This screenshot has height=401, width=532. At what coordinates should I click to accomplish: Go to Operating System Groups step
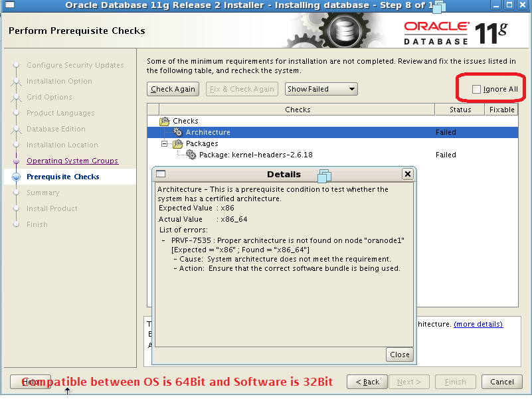(72, 161)
